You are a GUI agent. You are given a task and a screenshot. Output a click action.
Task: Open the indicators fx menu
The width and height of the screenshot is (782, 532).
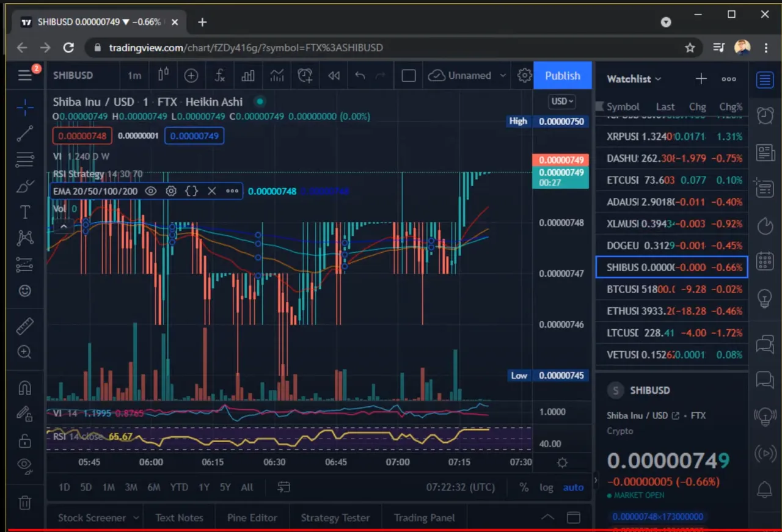click(220, 75)
